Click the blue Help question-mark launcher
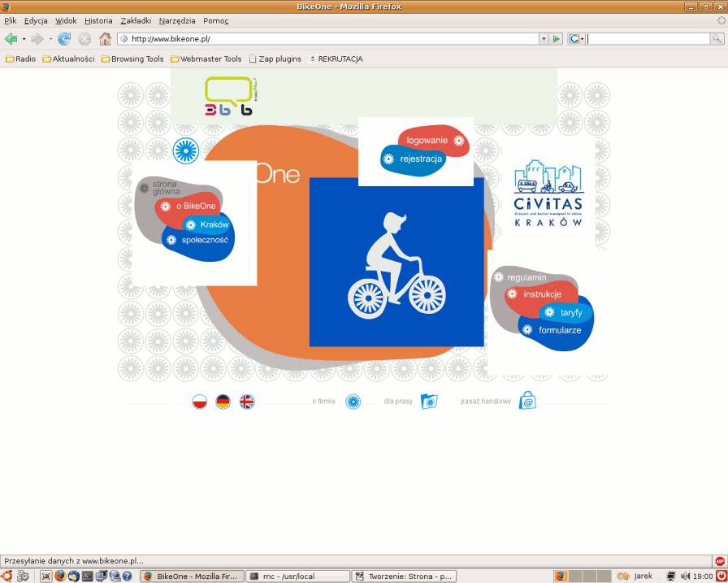 pos(127,576)
